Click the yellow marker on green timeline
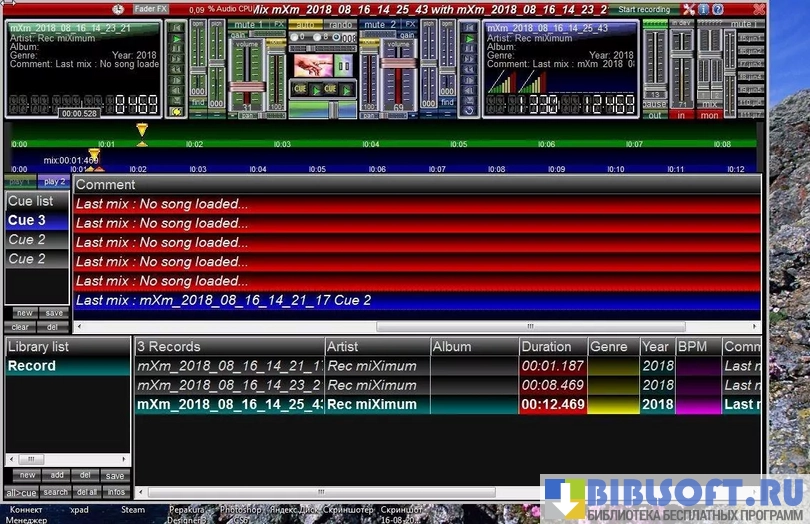Viewport: 810px width, 524px height. (x=142, y=130)
